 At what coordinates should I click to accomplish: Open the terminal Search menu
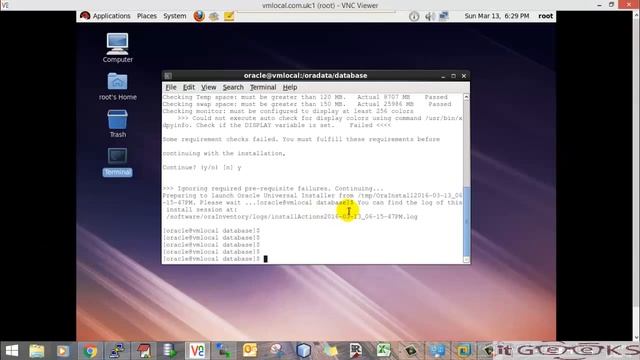pyautogui.click(x=233, y=87)
